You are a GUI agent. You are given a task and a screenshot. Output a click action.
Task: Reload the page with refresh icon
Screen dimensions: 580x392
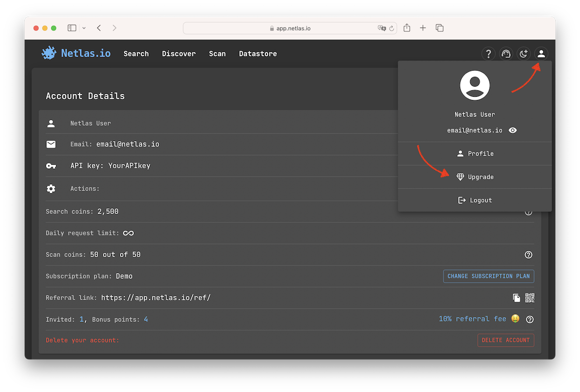391,29
